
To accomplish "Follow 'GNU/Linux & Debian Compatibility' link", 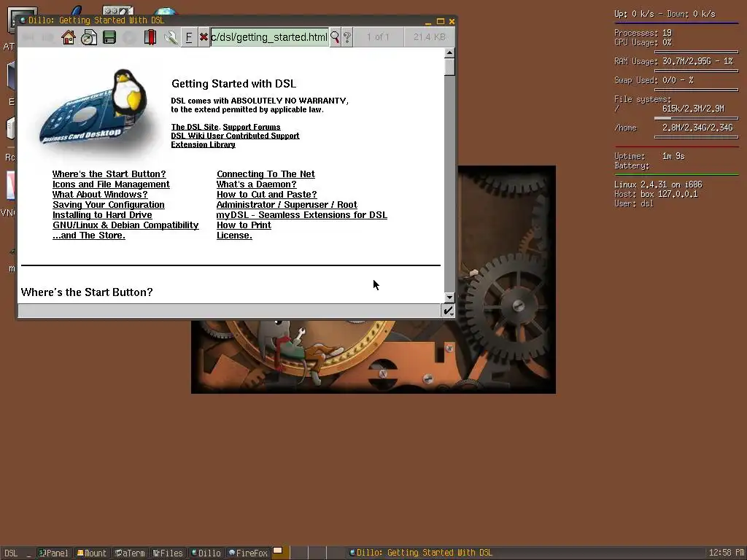I will coord(125,225).
